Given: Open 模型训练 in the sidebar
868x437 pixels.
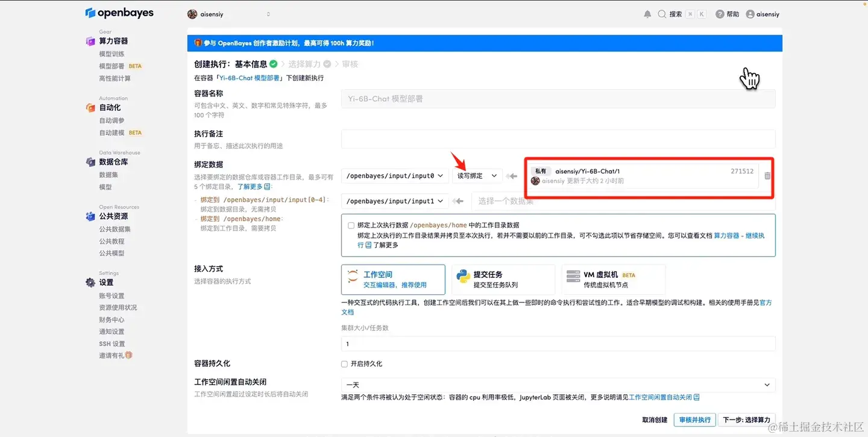Looking at the screenshot, I should point(112,54).
